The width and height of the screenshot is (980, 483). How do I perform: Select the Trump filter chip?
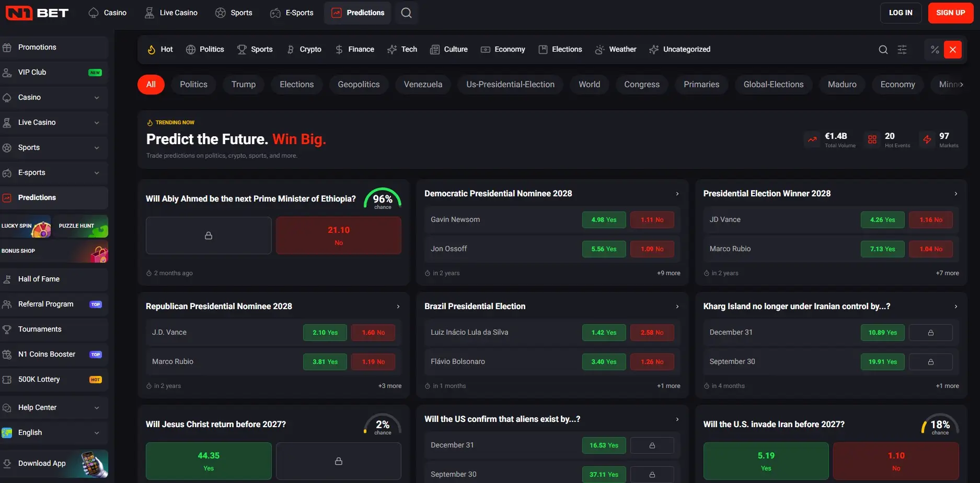[x=244, y=85]
